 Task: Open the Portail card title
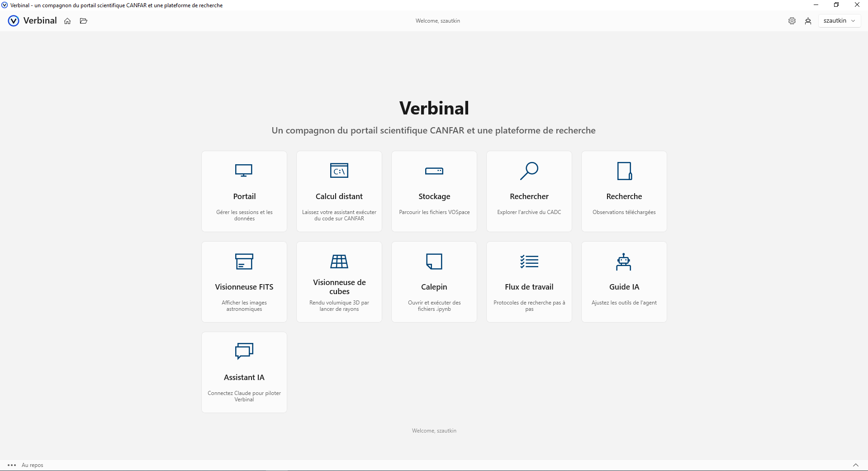click(244, 196)
